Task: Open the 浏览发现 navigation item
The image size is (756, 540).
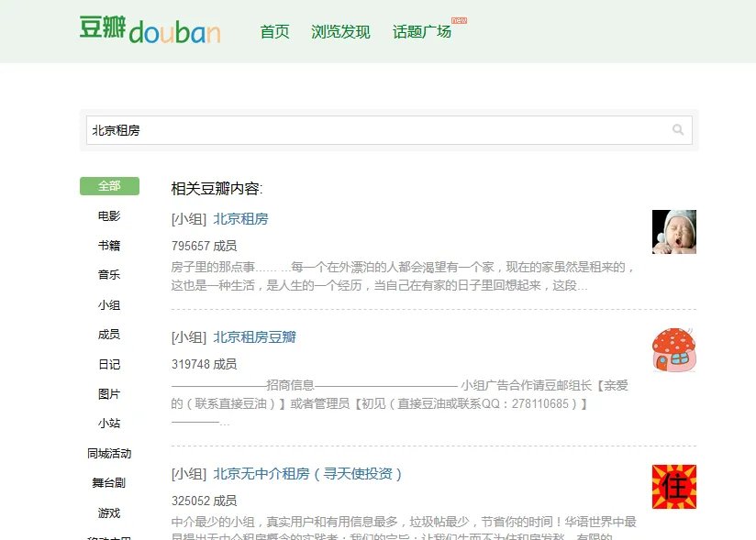Action: point(340,32)
